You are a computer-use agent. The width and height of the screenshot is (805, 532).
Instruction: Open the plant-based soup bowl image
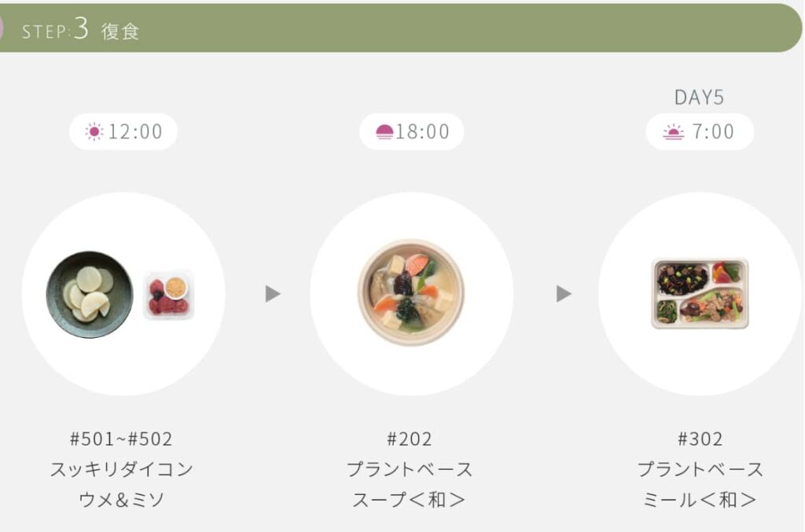pyautogui.click(x=410, y=292)
